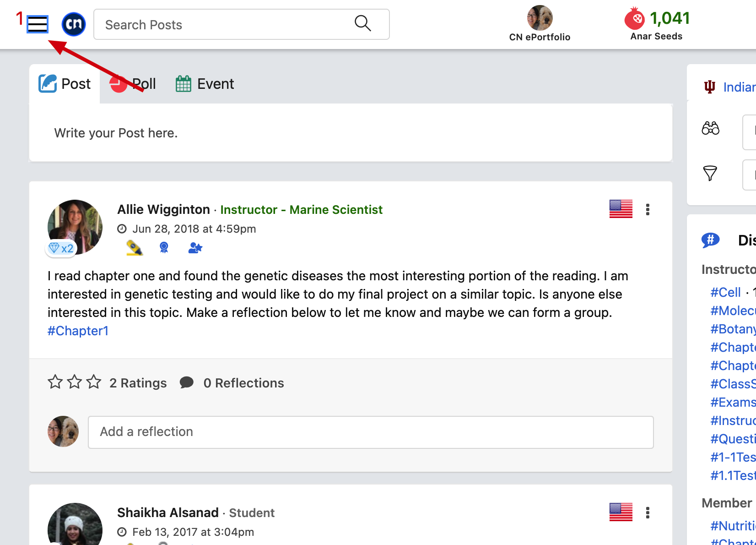Open the #Nutrition member hashtag

733,526
